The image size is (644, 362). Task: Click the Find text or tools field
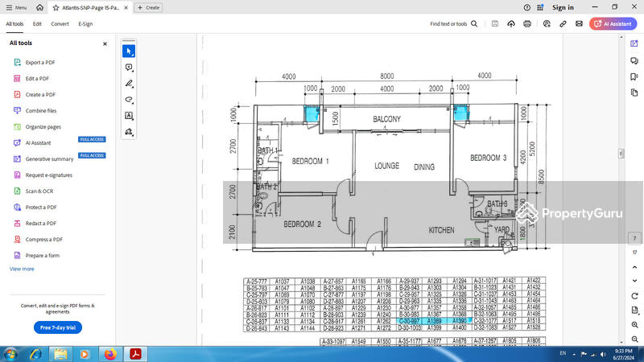pyautogui.click(x=453, y=24)
